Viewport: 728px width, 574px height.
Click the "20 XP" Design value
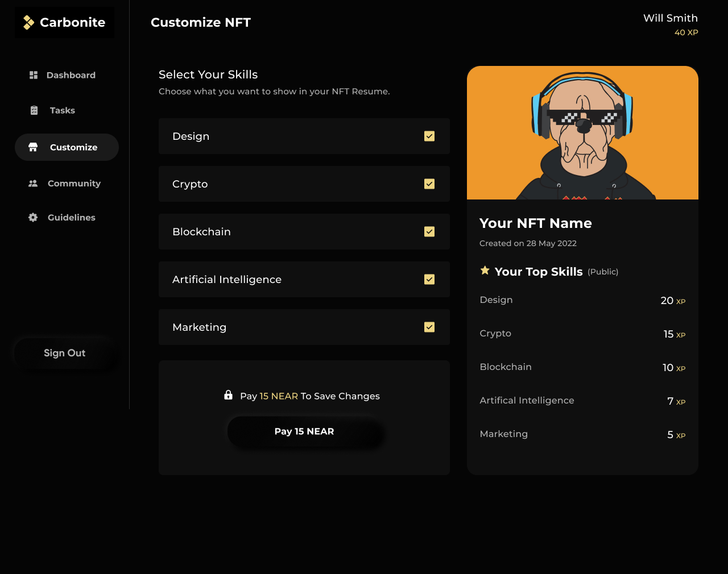[x=673, y=301]
